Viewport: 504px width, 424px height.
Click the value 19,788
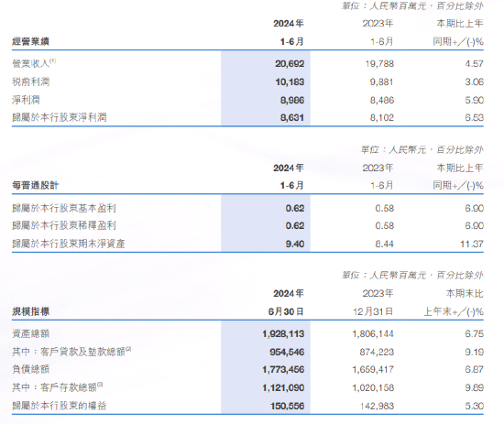379,64
